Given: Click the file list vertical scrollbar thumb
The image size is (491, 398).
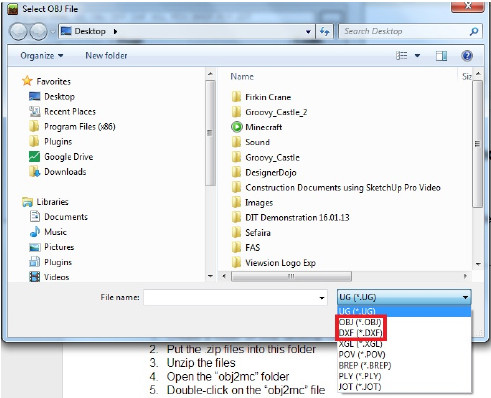Looking at the screenshot, I should click(x=478, y=144).
